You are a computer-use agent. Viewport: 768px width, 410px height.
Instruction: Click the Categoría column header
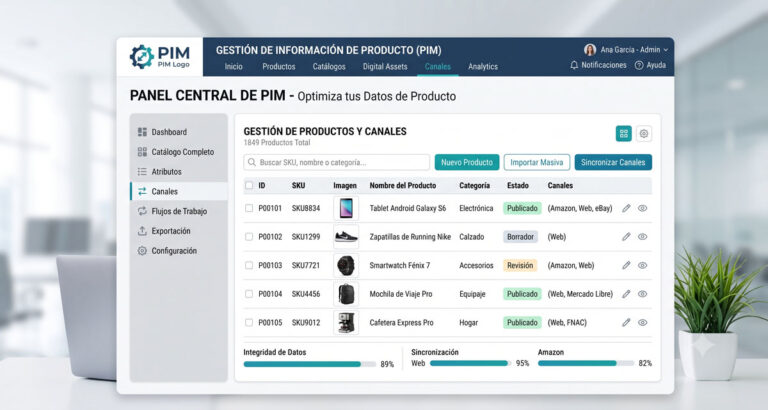474,185
